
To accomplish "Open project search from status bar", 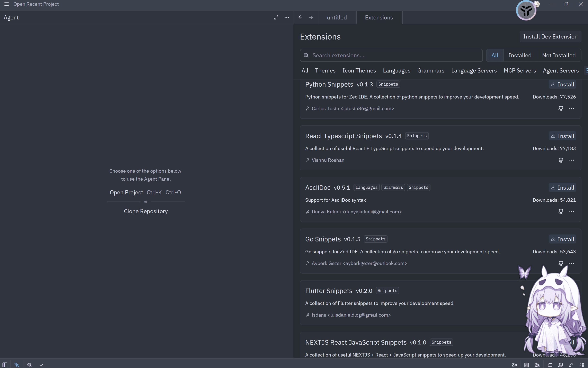I will coord(29,365).
